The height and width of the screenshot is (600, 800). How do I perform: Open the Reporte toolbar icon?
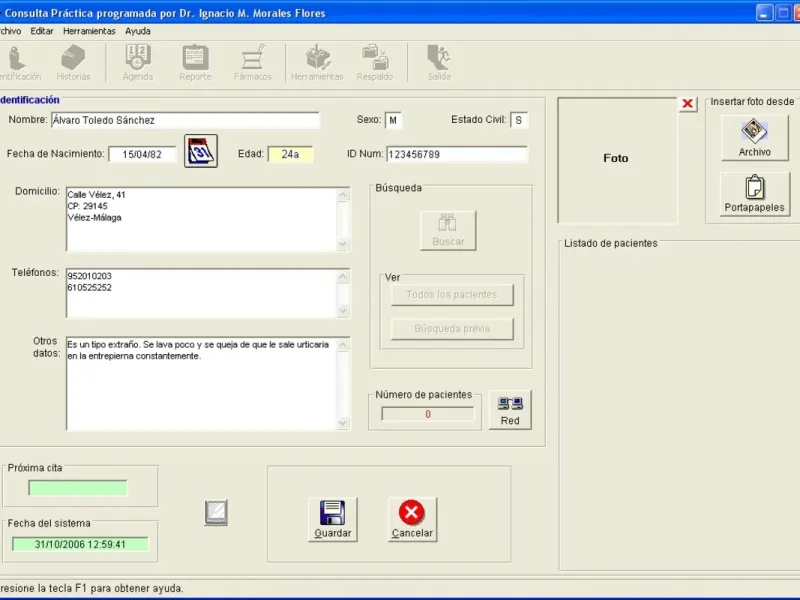[195, 63]
